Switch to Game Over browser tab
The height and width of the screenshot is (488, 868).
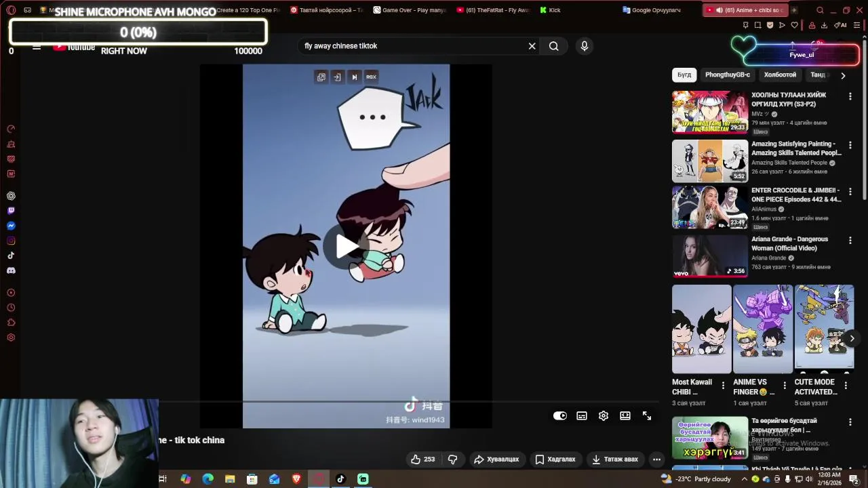(410, 10)
